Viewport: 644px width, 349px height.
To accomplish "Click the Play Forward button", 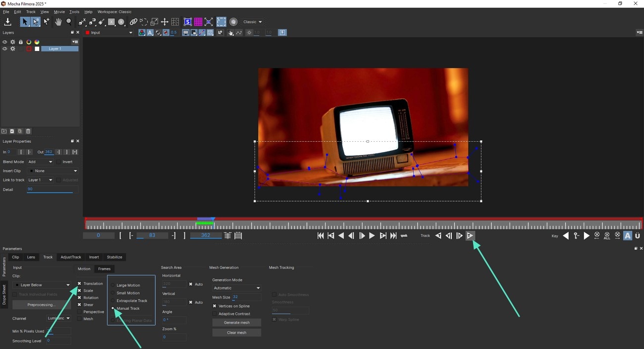I will (372, 236).
